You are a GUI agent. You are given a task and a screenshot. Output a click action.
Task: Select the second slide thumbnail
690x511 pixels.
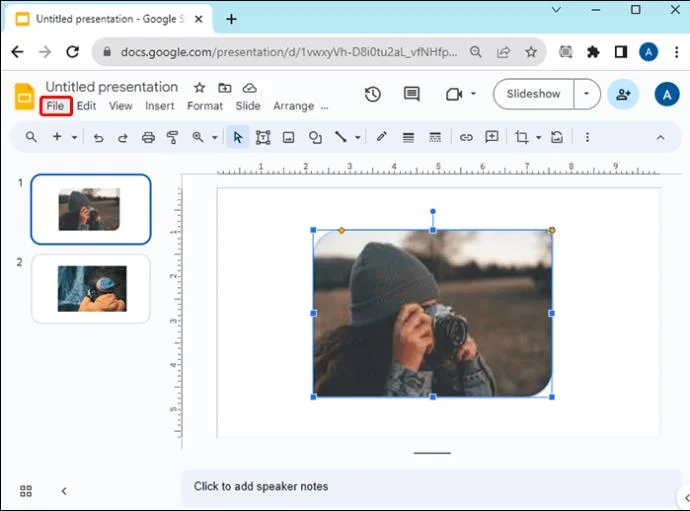click(91, 288)
